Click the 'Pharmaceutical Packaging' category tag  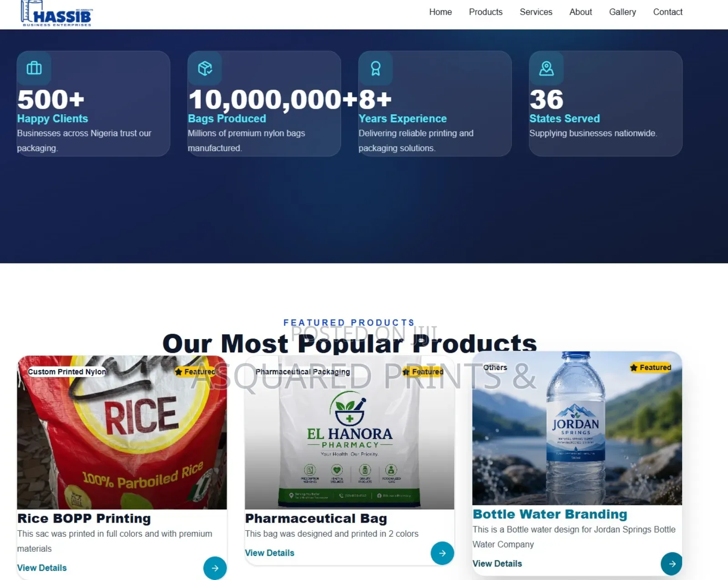pyautogui.click(x=303, y=371)
